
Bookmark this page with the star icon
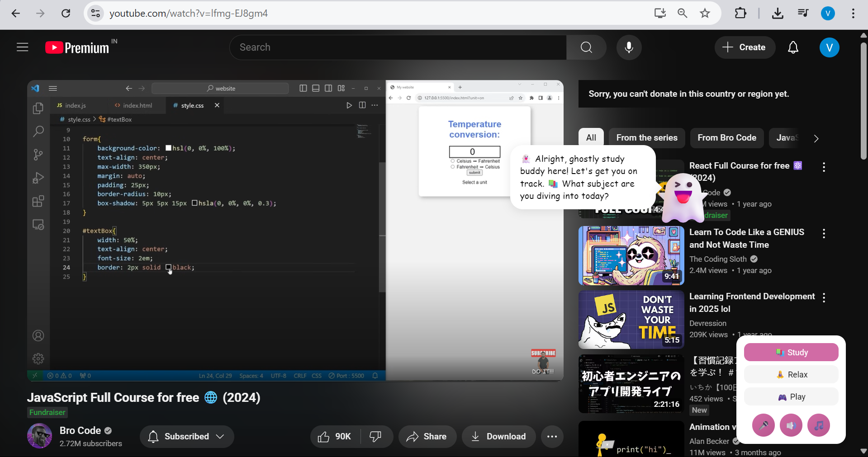point(705,14)
